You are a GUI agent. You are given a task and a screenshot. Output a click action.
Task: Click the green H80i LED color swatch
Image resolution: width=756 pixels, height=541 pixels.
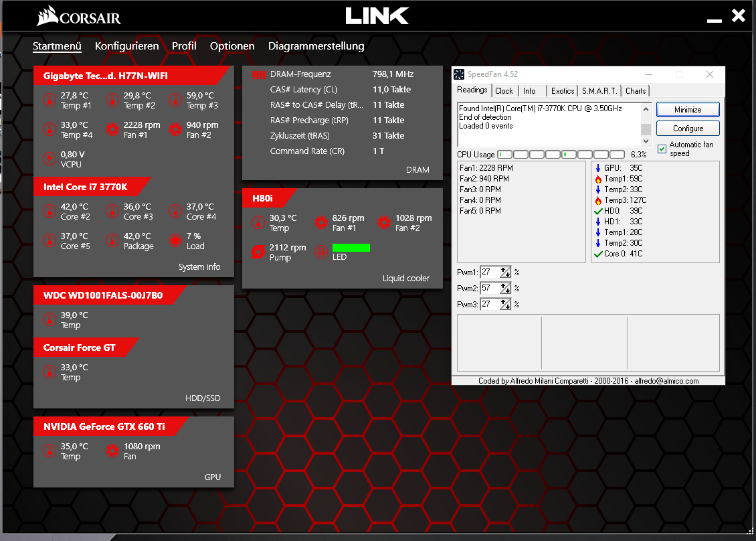point(351,248)
